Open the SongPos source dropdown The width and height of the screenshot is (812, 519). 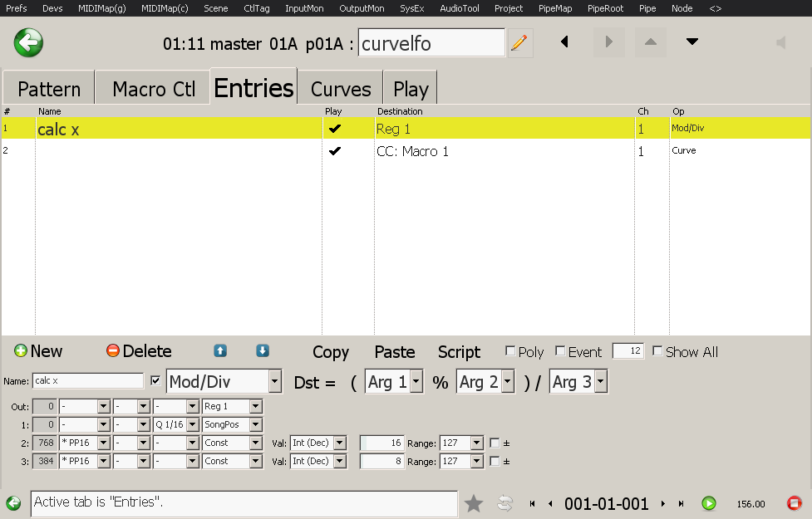point(255,424)
